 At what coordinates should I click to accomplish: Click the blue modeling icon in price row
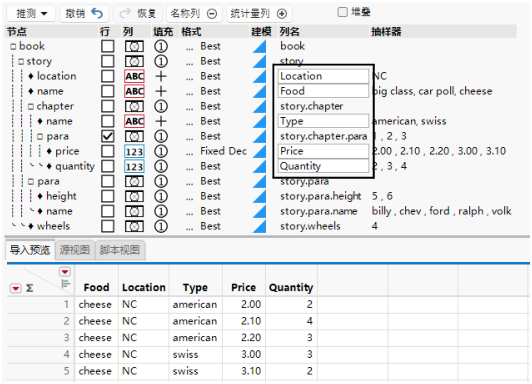point(260,152)
